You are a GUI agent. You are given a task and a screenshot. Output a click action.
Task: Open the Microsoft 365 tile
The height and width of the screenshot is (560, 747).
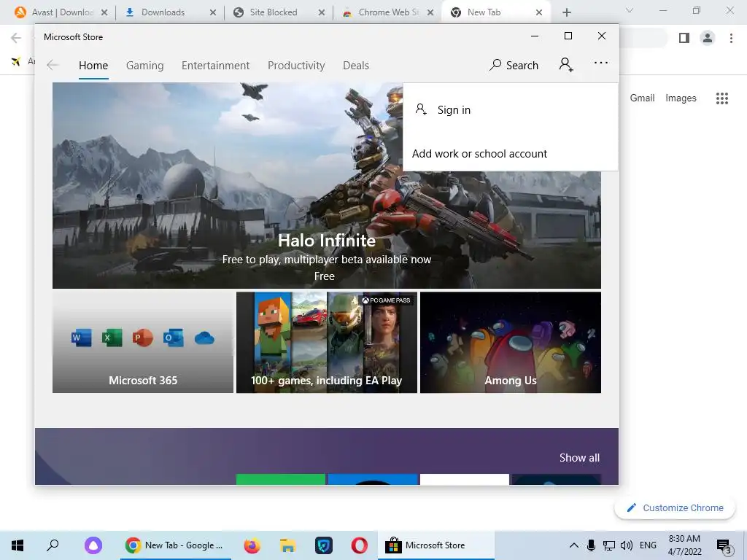tap(143, 343)
